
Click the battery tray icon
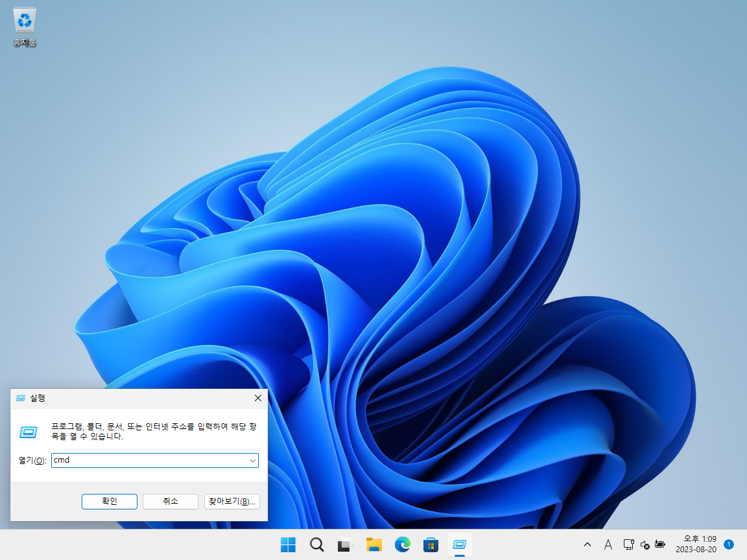[x=660, y=544]
